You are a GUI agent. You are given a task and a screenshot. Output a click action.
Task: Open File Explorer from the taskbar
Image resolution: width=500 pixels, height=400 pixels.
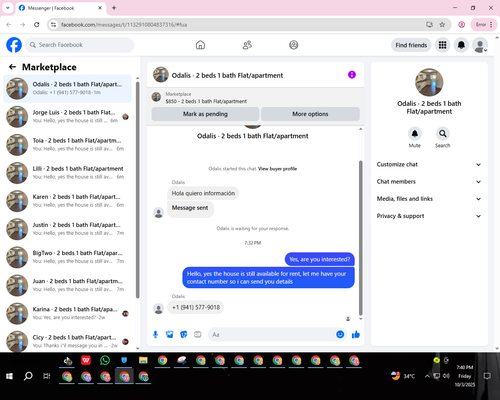point(143,360)
